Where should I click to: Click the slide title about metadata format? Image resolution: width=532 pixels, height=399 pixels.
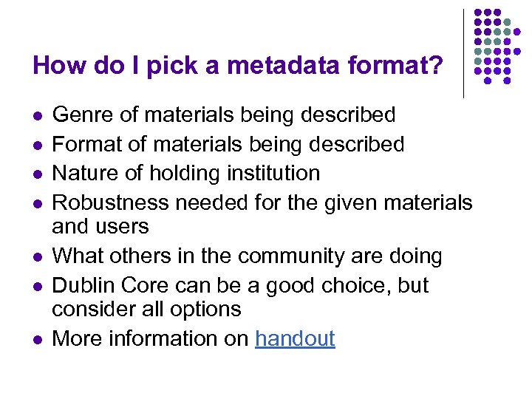tap(238, 66)
